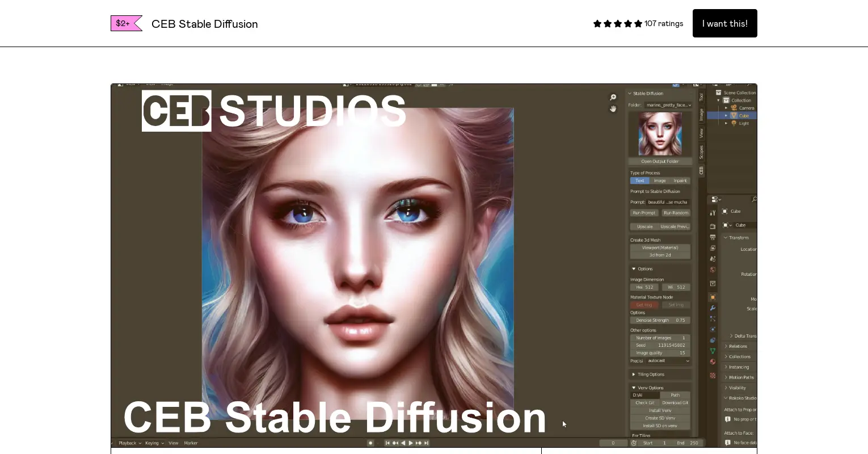Adjust the Denoise Strength slider
Viewport: 868px width, 454px height.
[x=660, y=320]
